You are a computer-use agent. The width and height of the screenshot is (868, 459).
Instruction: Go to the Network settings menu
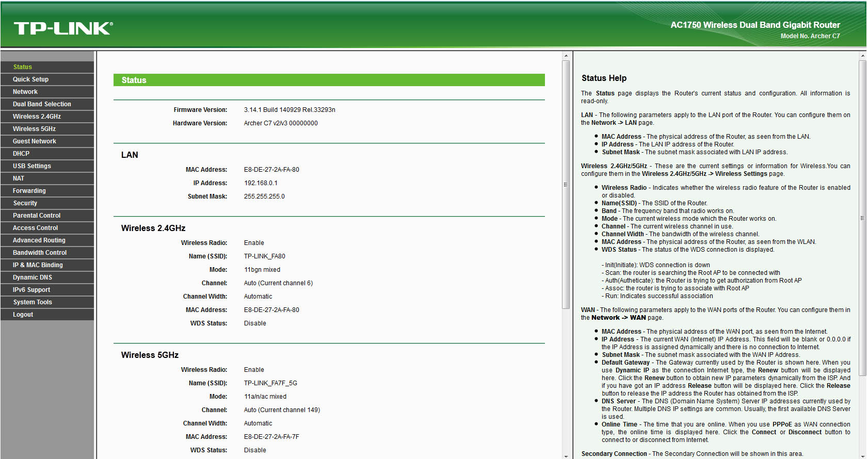coord(47,92)
